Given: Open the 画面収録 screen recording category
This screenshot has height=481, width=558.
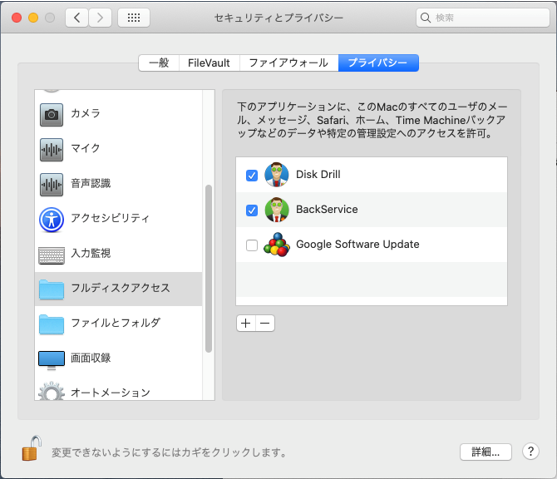Looking at the screenshot, I should click(x=119, y=358).
